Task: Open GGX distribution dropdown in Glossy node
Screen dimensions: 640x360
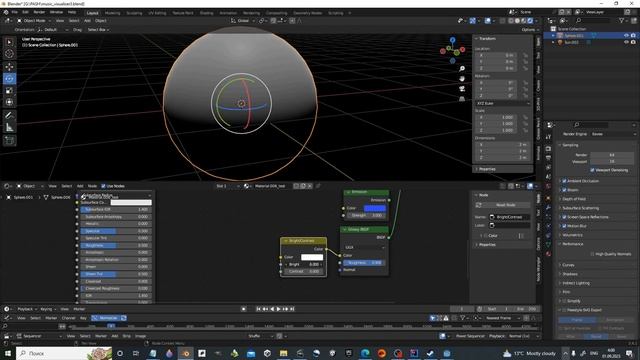Action: 364,247
